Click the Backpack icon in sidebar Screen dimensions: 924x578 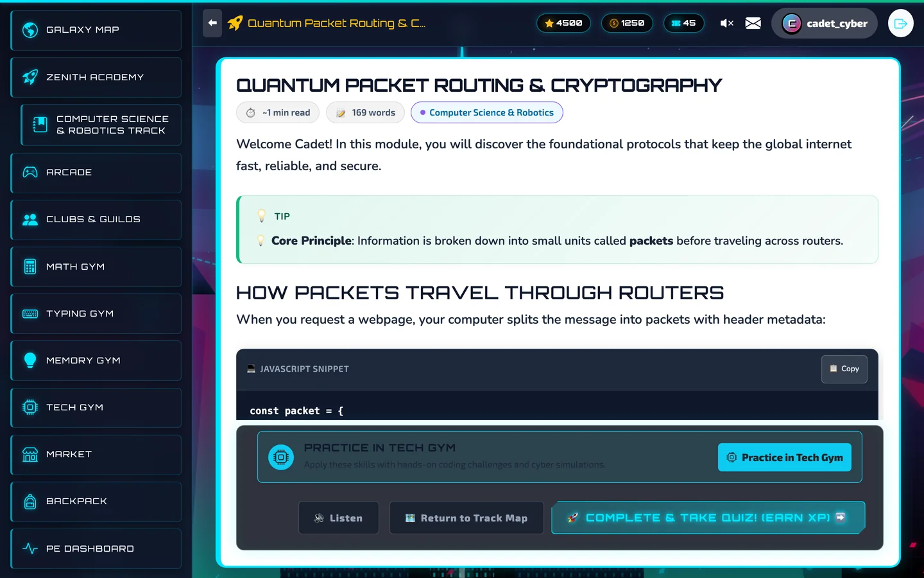(x=30, y=502)
